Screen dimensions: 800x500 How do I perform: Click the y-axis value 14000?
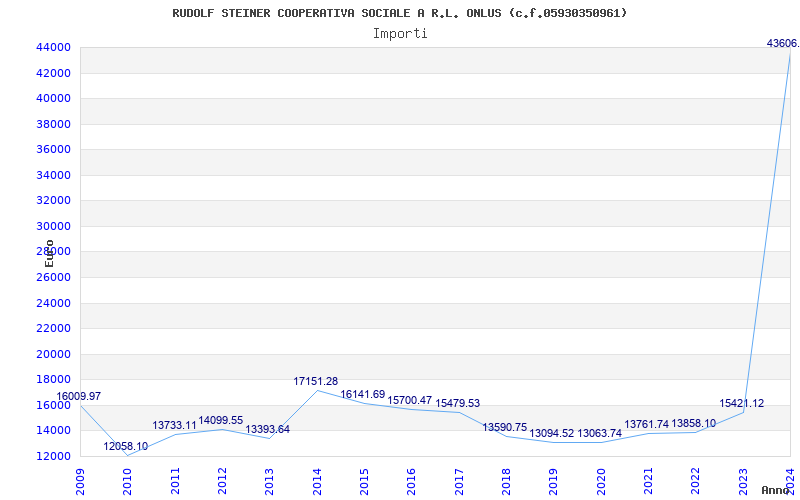53,431
